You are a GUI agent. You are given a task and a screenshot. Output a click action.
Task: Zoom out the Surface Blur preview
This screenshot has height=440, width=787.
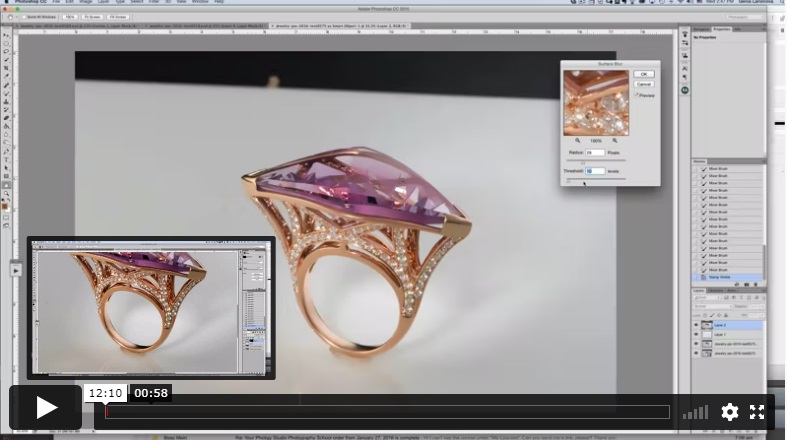577,141
